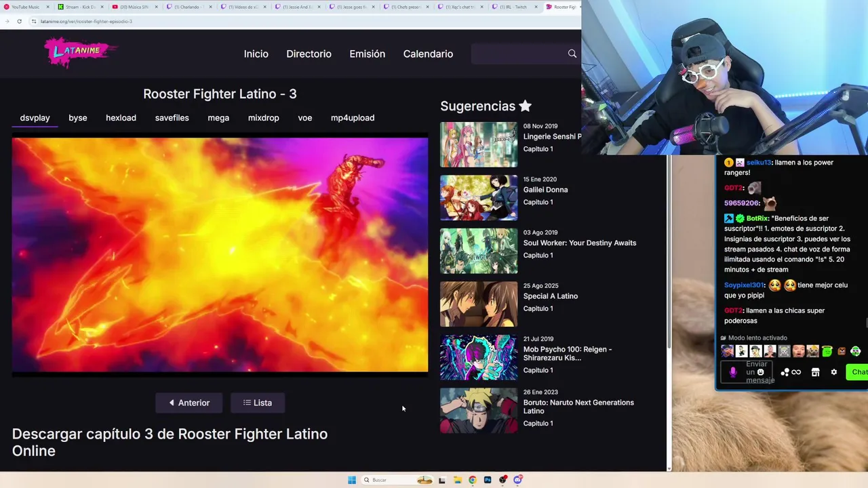Screen dimensions: 868x488
Task: Select the green halo emote
Action: click(x=827, y=351)
